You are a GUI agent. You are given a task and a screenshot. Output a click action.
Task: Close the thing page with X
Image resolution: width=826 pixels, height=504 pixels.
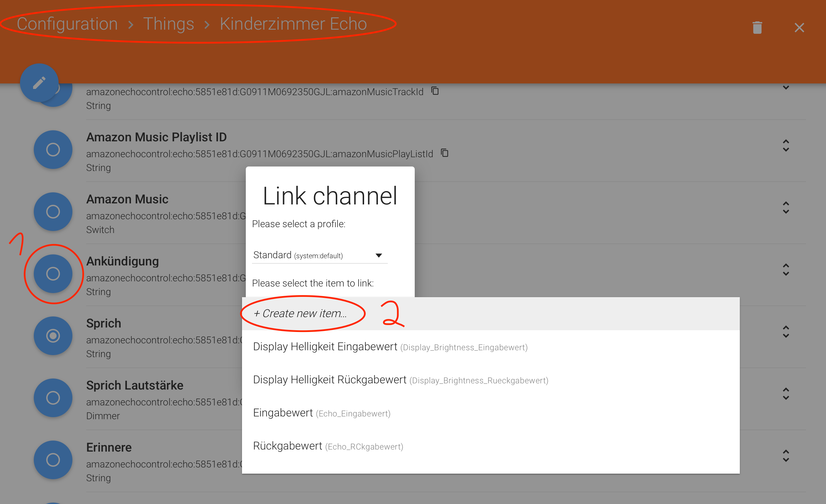[799, 28]
